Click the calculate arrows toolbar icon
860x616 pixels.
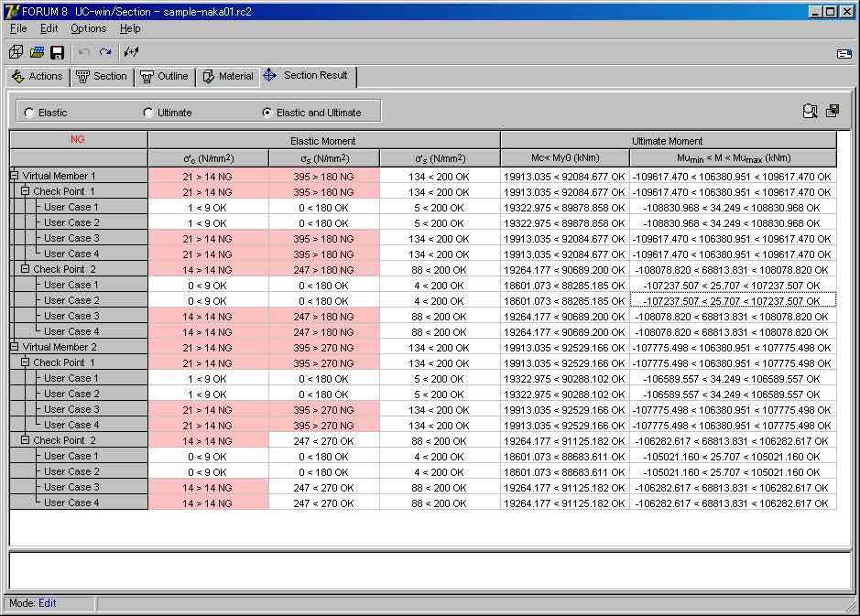131,52
